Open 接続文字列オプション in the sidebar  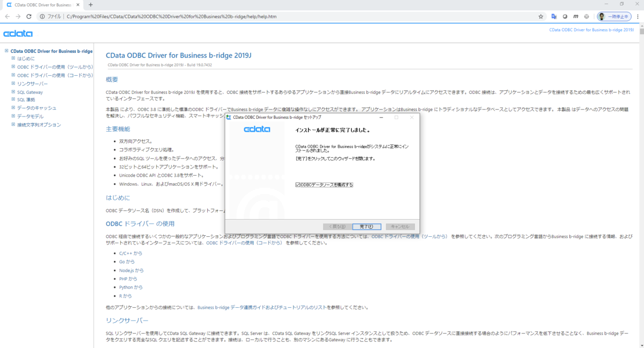(39, 125)
